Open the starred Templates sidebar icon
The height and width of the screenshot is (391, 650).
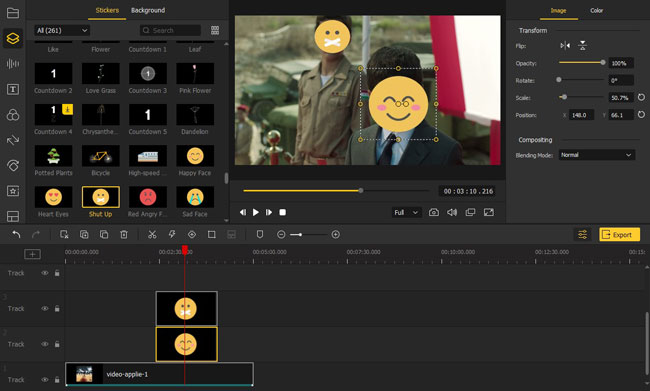(x=13, y=191)
